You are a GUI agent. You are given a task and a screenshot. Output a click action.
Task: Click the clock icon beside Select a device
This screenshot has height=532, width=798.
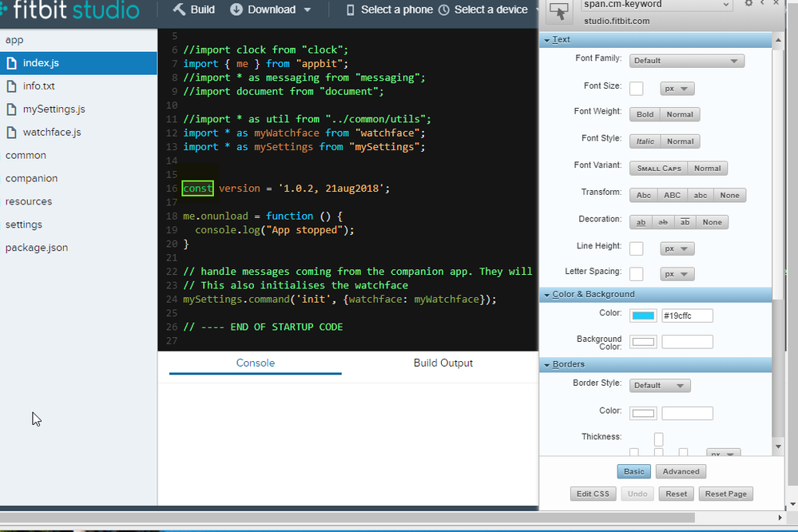click(x=443, y=10)
